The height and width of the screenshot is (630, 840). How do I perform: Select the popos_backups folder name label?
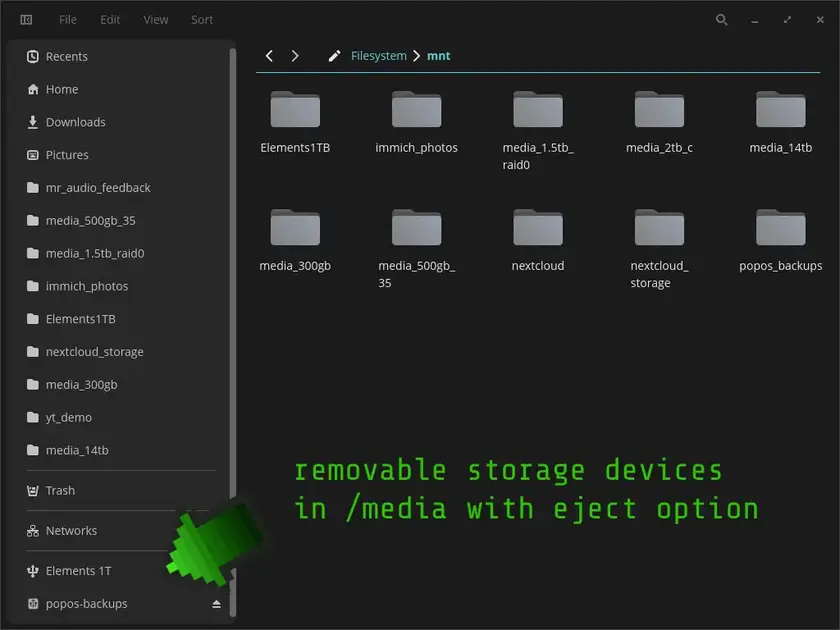click(x=781, y=266)
